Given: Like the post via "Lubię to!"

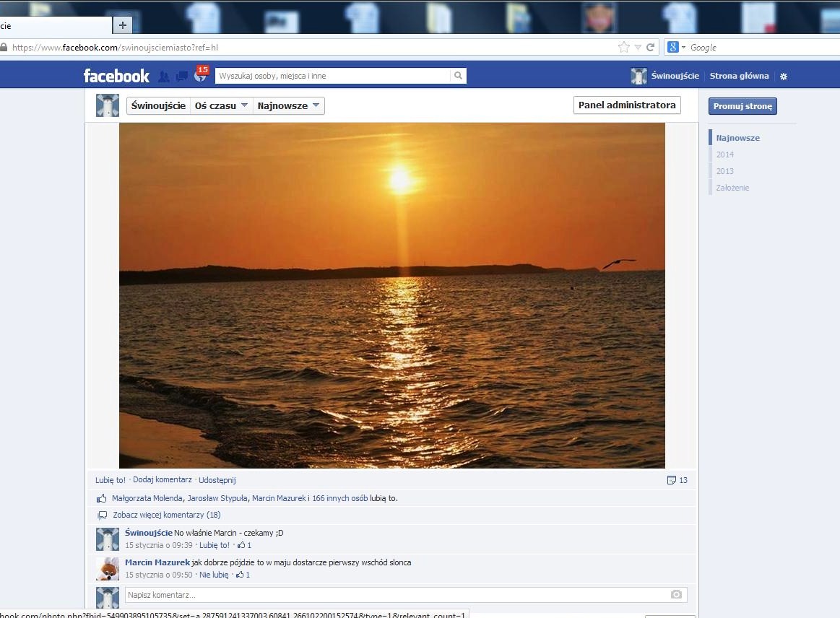Looking at the screenshot, I should [111, 480].
